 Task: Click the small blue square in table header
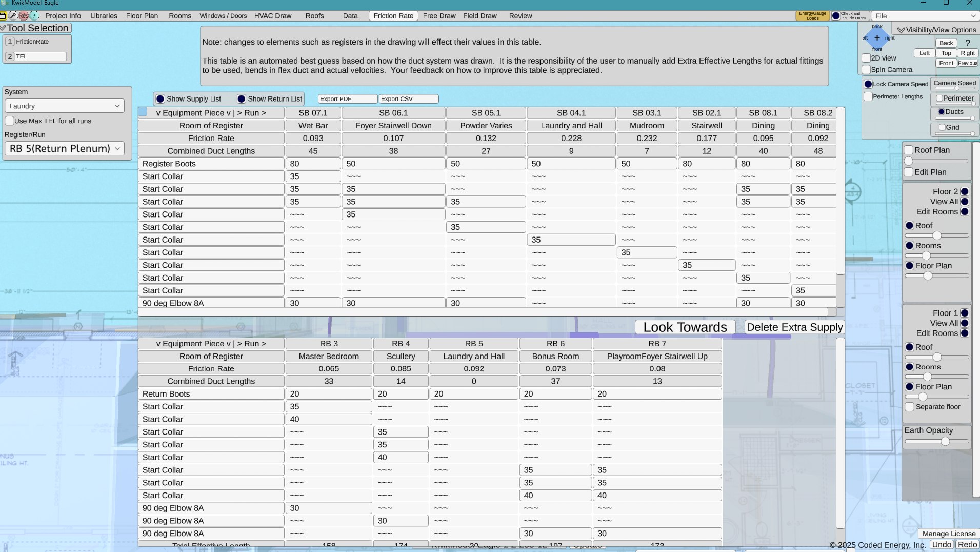(x=143, y=112)
